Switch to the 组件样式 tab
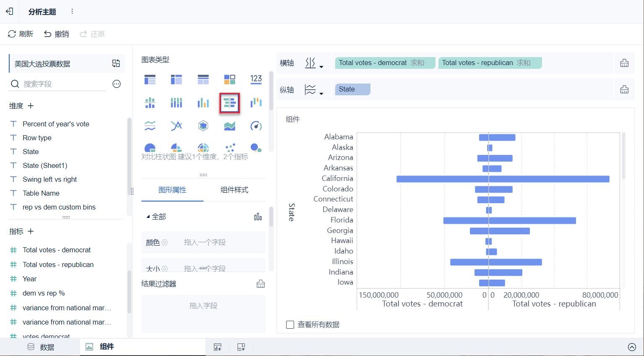Image resolution: width=644 pixels, height=356 pixels. (234, 190)
